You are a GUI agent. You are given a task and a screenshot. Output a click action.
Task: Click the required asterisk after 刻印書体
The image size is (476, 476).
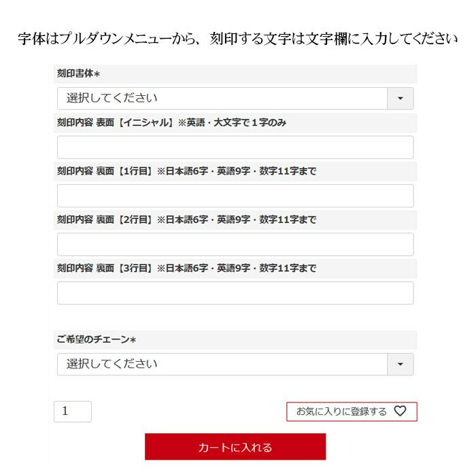(97, 74)
